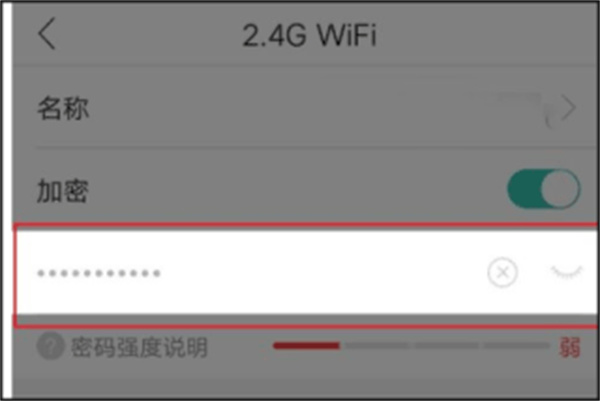
Task: Open the 名称 row chevron arrow
Action: click(568, 108)
